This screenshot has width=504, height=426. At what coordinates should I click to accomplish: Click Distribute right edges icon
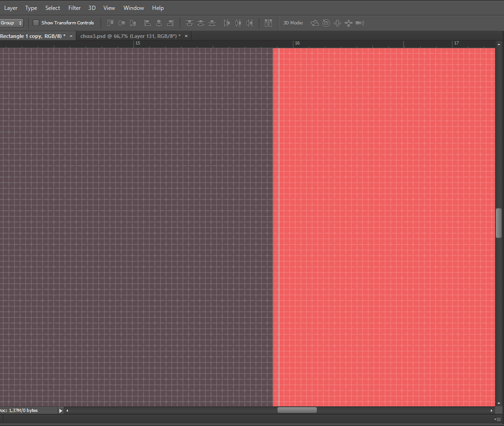tap(249, 23)
